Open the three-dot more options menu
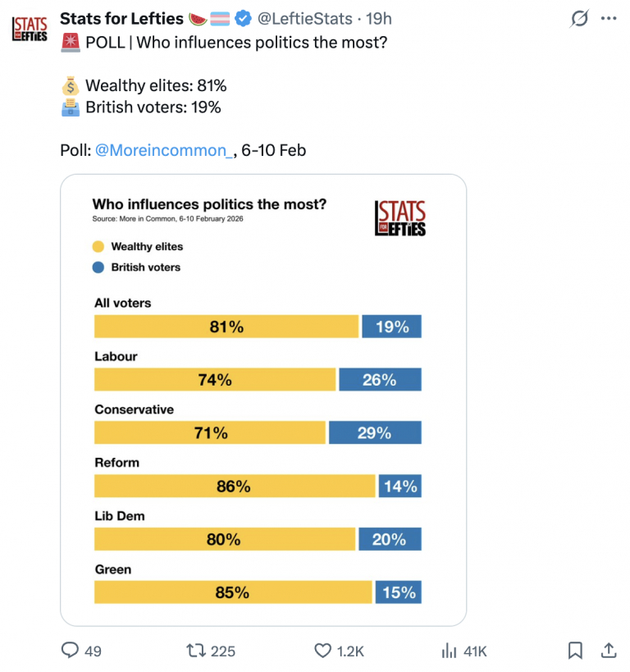Screen dimensions: 630x672 [x=608, y=18]
